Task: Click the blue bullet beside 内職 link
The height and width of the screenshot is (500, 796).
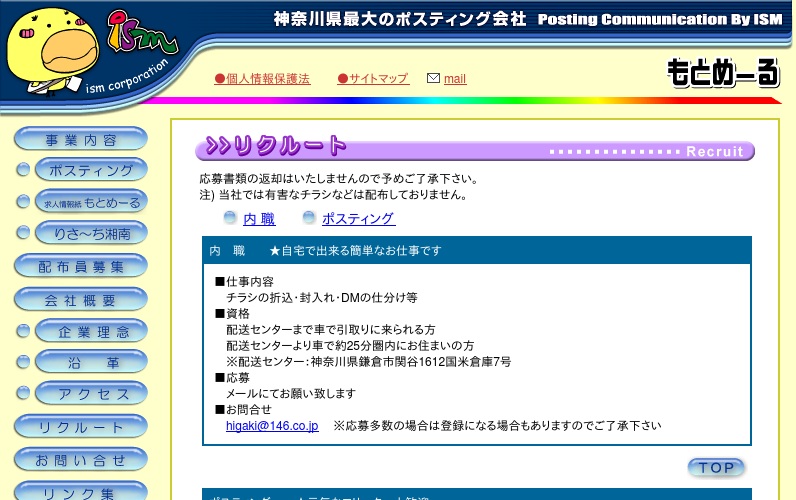Action: (x=230, y=218)
